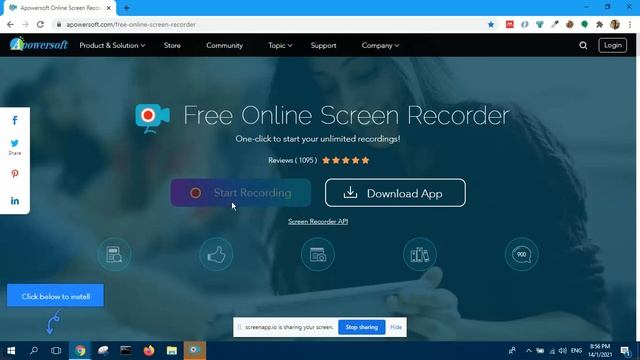The image size is (640, 360).
Task: Open the Community page
Action: 224,45
